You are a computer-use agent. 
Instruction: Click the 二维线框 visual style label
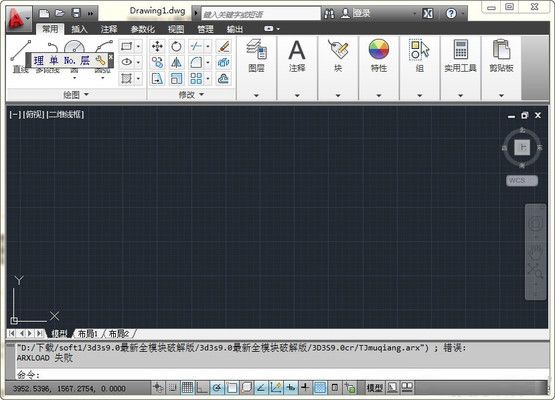[65, 114]
